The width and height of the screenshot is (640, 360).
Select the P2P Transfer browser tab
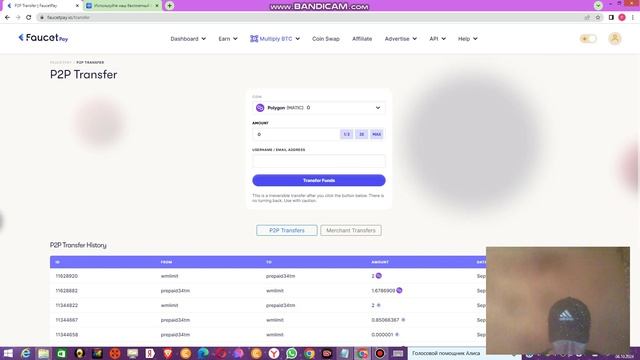coord(42,6)
